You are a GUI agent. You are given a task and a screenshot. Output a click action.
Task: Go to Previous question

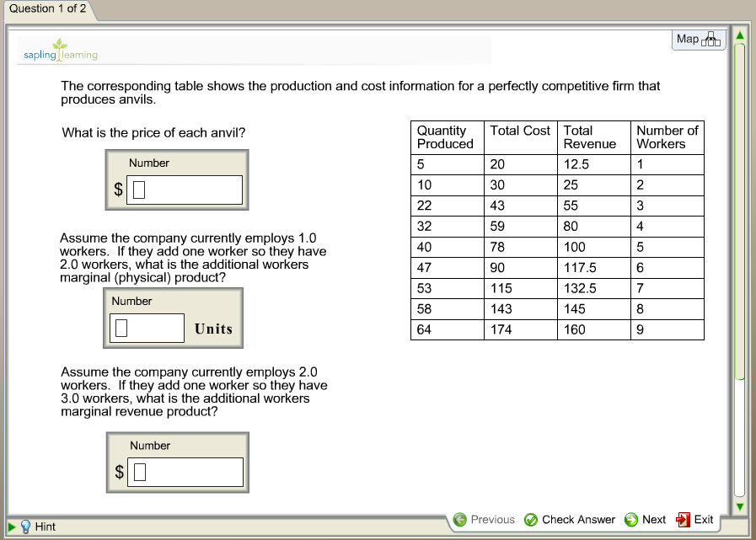492,519
